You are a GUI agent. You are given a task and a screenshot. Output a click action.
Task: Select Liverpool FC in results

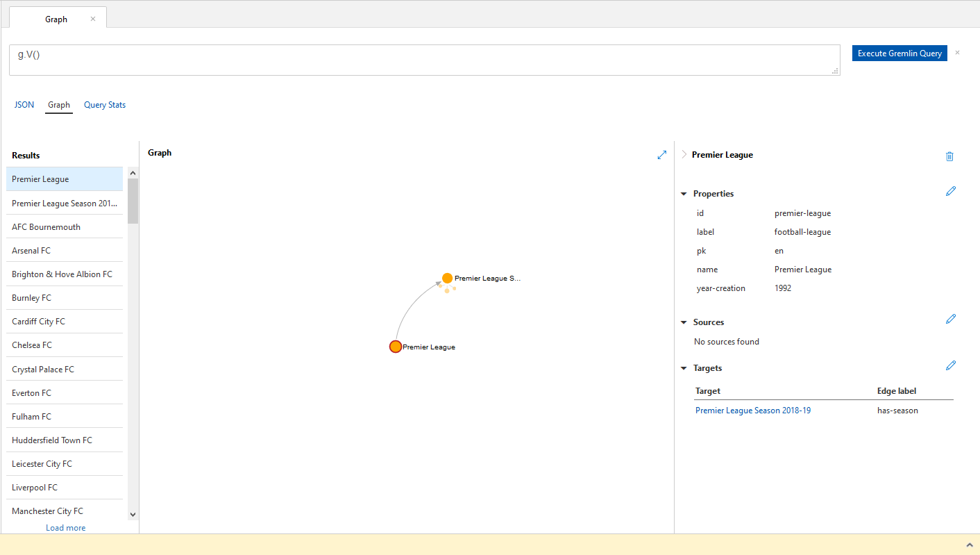click(65, 488)
